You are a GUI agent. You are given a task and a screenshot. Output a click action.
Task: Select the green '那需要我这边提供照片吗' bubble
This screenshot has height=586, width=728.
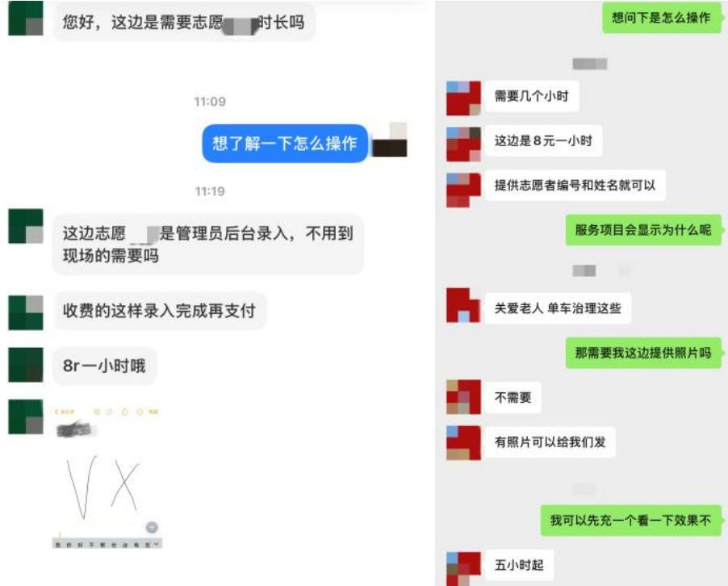point(643,353)
